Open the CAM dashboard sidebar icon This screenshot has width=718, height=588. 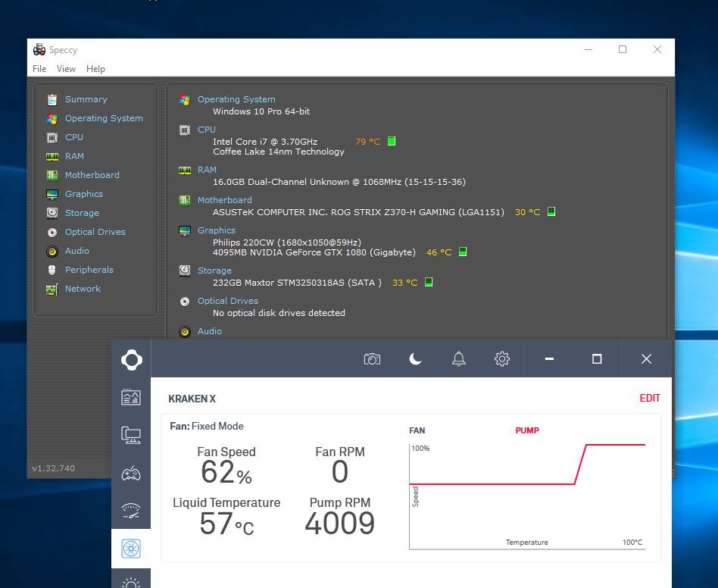131,397
